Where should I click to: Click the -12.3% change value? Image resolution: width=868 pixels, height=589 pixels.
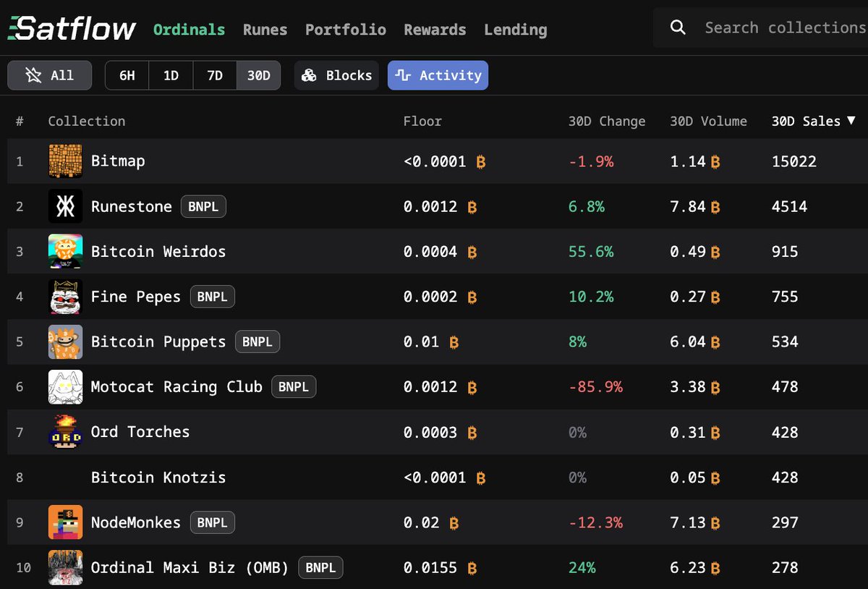tap(595, 522)
